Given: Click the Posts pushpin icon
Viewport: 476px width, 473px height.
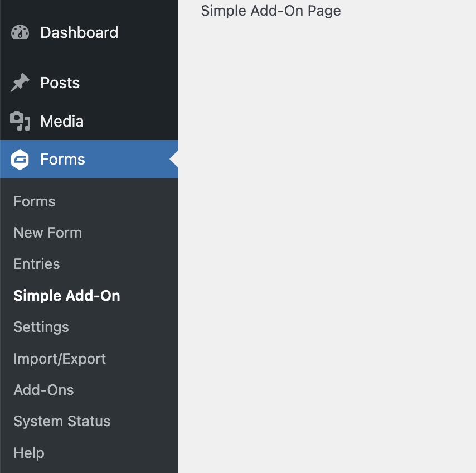Looking at the screenshot, I should click(x=20, y=83).
